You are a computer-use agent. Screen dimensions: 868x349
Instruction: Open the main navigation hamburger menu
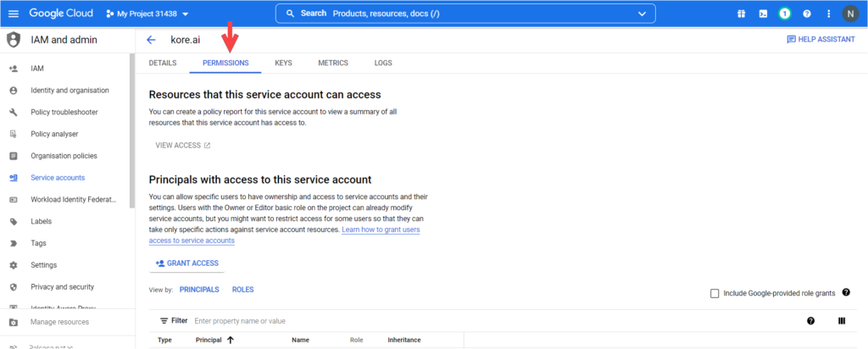point(13,14)
